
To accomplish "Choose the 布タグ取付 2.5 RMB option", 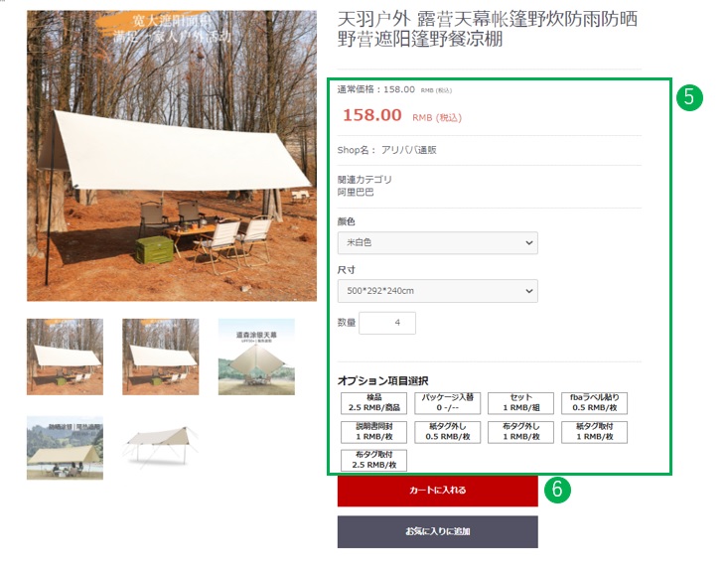I will click(x=373, y=461).
